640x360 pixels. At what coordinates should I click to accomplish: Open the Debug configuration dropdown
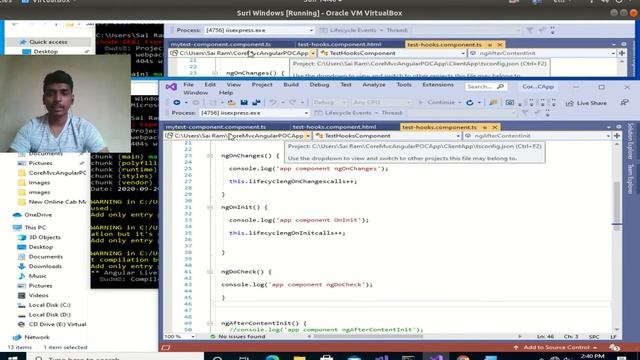328,102
